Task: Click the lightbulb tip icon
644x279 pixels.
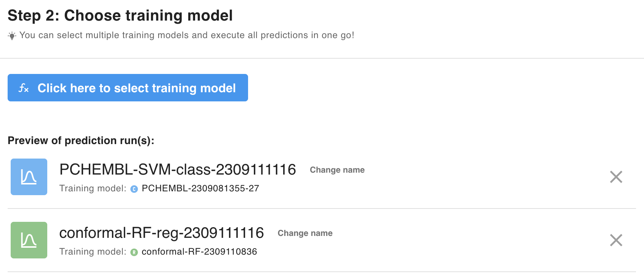Action: 12,36
